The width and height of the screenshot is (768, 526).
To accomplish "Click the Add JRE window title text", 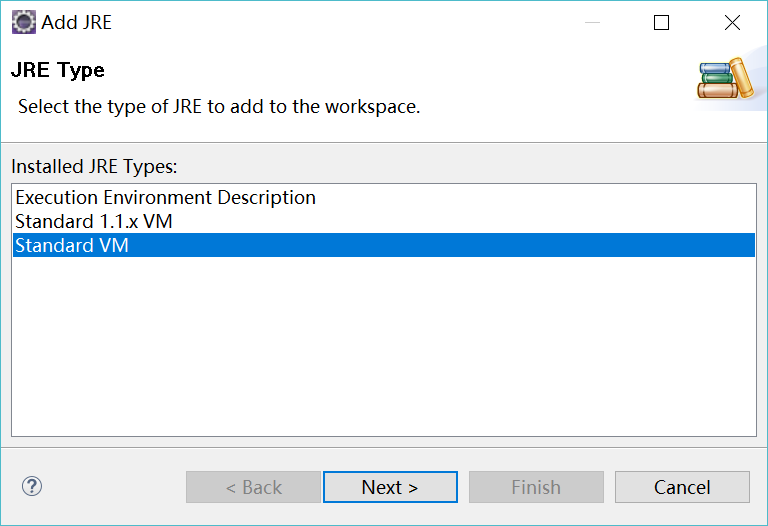I will 76,23.
